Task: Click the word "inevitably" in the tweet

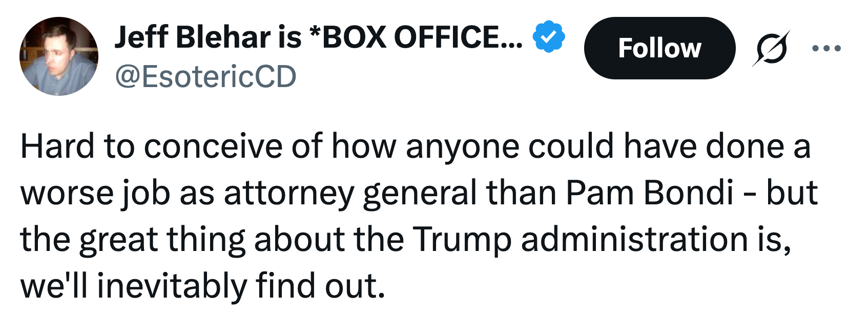Action: coord(172,286)
